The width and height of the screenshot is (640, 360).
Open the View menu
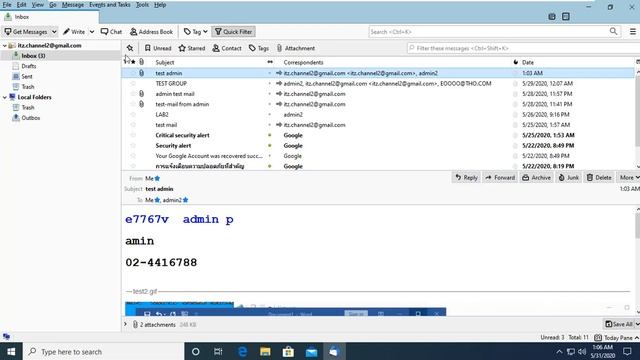[38, 5]
